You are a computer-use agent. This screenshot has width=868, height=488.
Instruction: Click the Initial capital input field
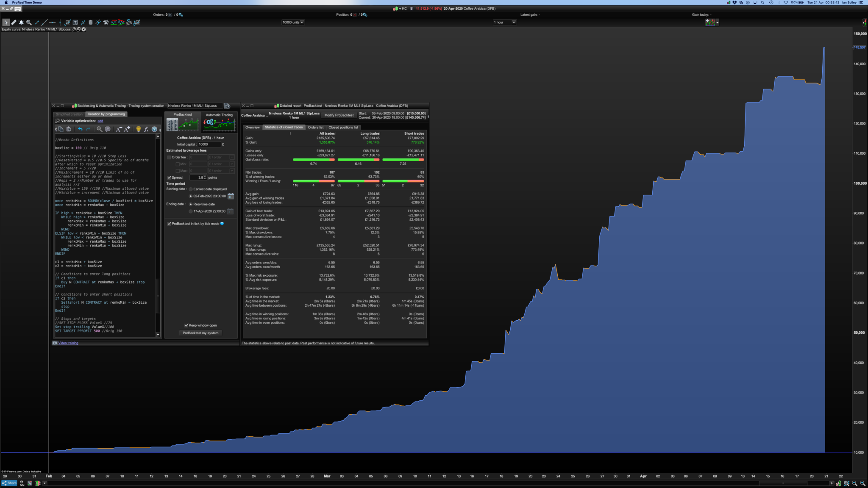[209, 144]
